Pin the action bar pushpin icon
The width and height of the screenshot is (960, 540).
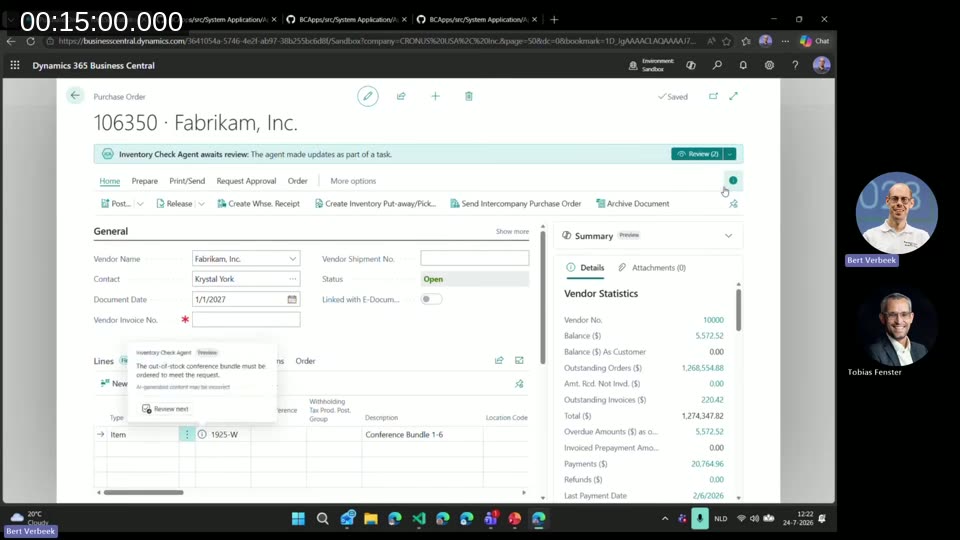[733, 204]
